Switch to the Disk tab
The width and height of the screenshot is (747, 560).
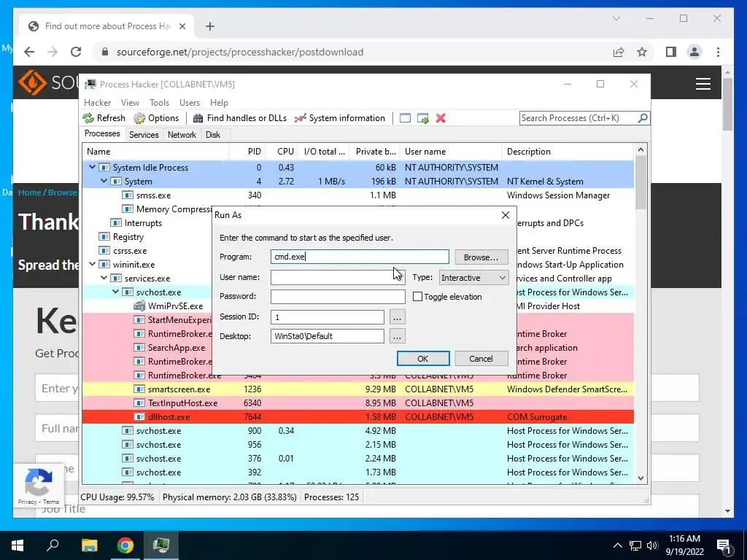pos(212,135)
